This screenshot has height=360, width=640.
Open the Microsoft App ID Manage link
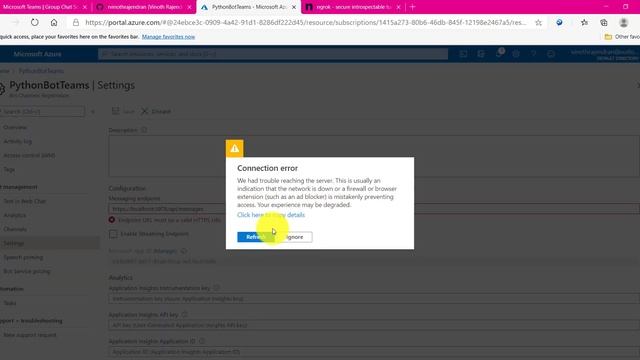(165, 251)
